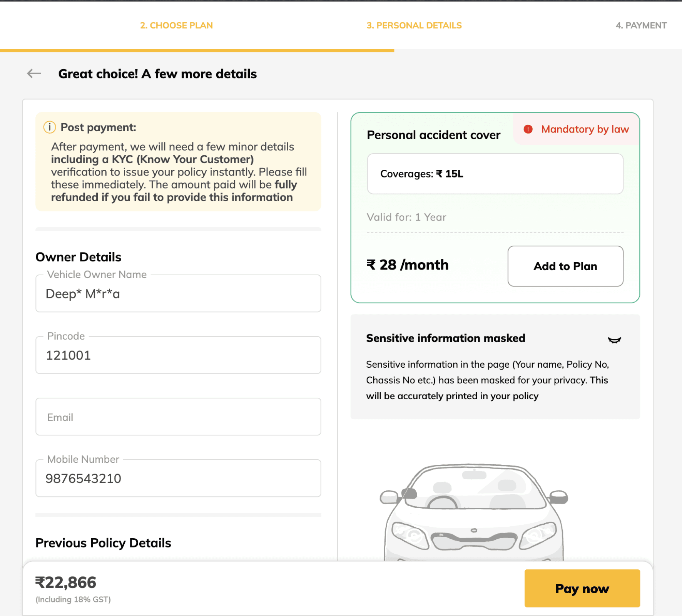The image size is (682, 616).
Task: Click the Sensitive information masked heading
Action: click(446, 338)
